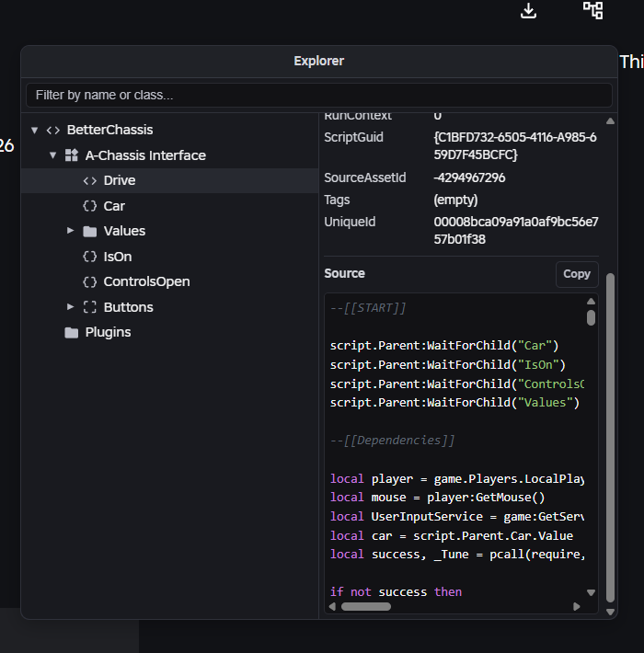Click the IsOn value icon
This screenshot has height=653, width=644.
90,257
